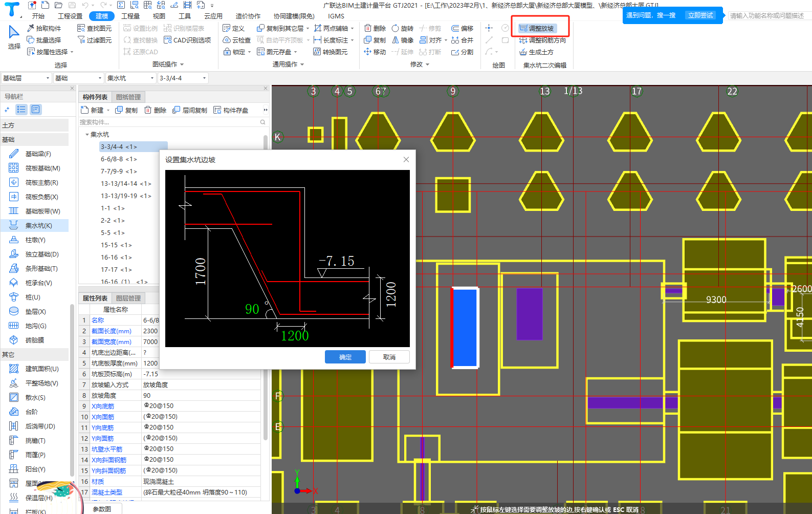Image resolution: width=812 pixels, height=514 pixels.
Task: Click 过滤图元 tool
Action: 94,40
